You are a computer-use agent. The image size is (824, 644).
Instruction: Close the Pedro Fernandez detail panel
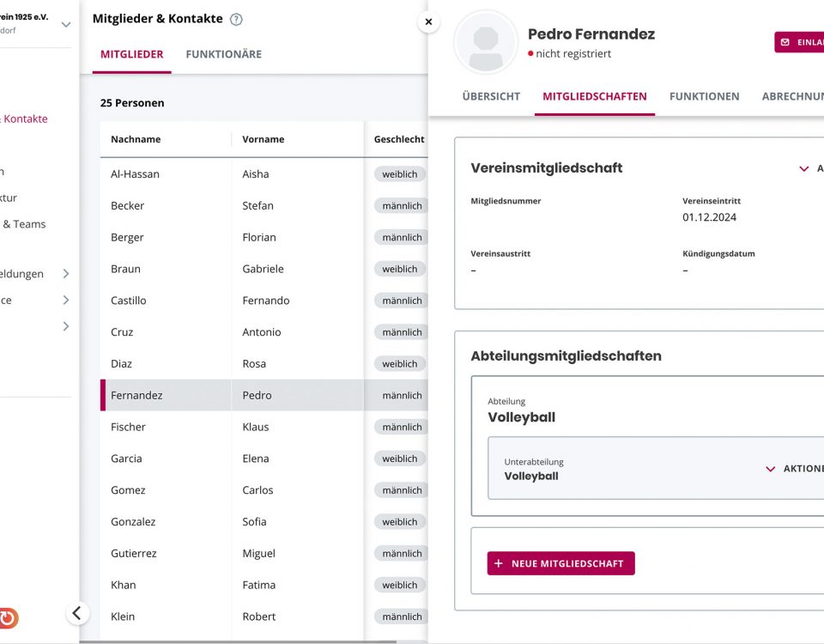[428, 22]
